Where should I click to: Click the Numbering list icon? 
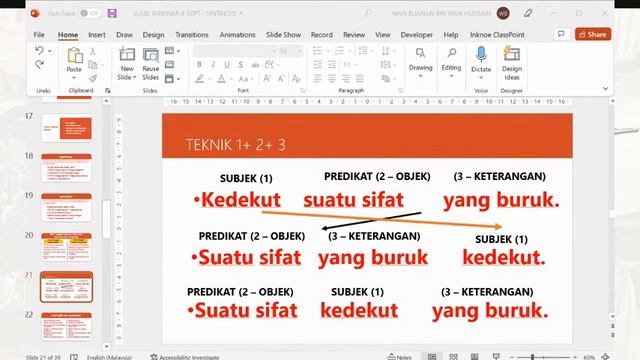pyautogui.click(x=339, y=51)
